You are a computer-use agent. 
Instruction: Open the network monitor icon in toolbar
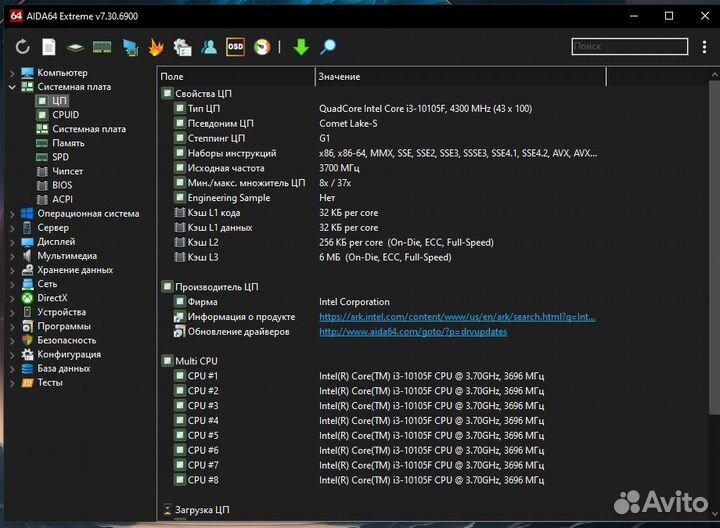(x=130, y=47)
